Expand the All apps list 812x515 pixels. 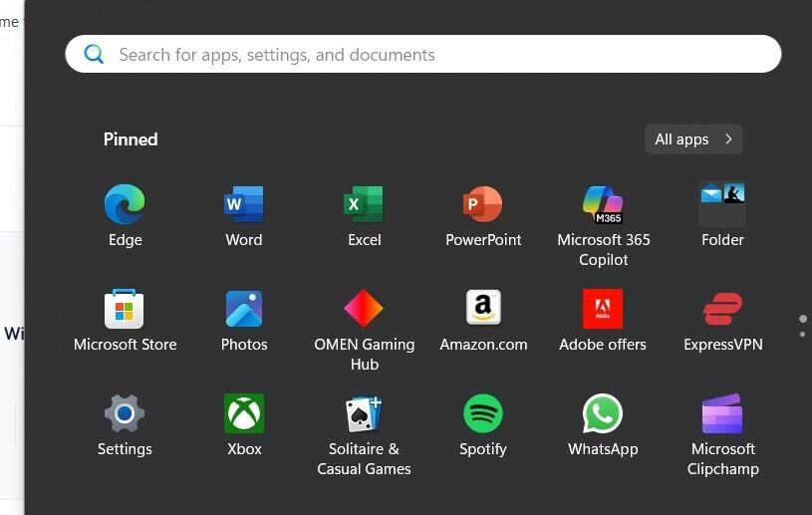[693, 139]
